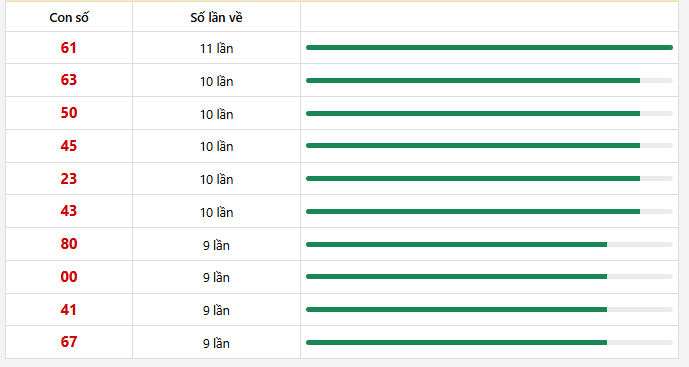Click the Số lần về column header
Screen dimensions: 689x367
216,18
